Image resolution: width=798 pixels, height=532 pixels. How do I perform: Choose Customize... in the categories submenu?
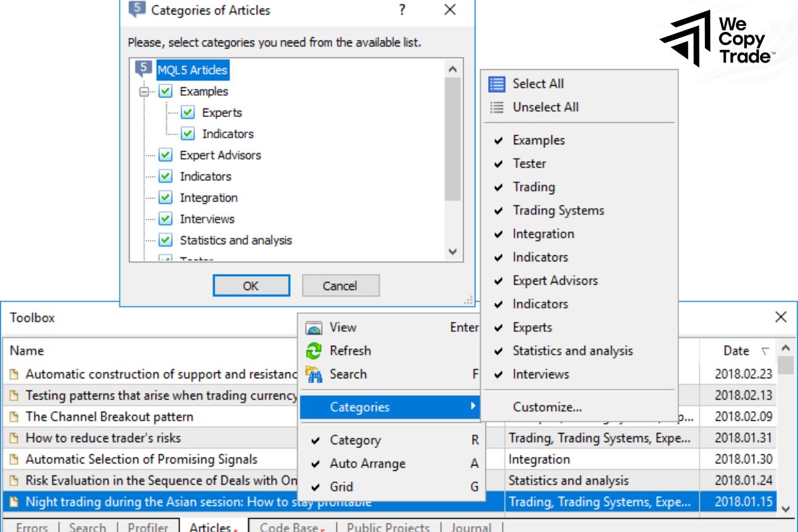pyautogui.click(x=547, y=407)
